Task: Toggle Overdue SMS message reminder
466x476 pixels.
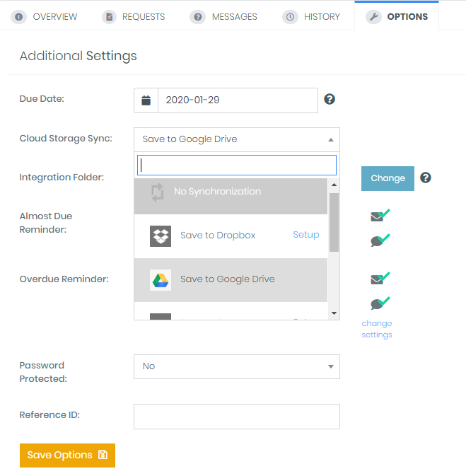Action: 380,303
